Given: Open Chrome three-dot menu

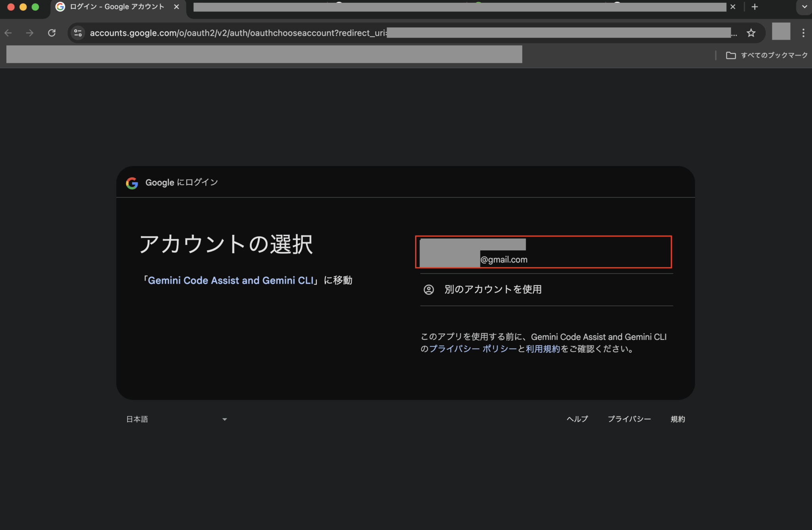Looking at the screenshot, I should coord(803,33).
